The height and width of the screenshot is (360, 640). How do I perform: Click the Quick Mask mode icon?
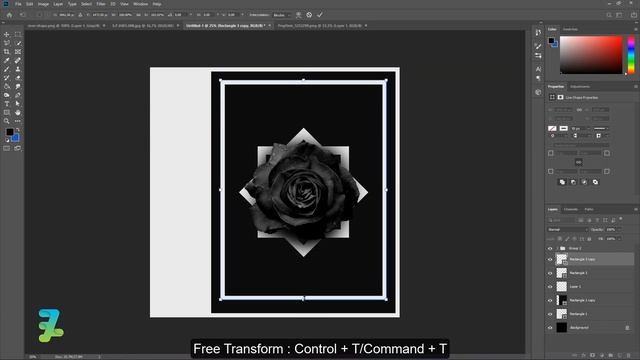(7, 149)
